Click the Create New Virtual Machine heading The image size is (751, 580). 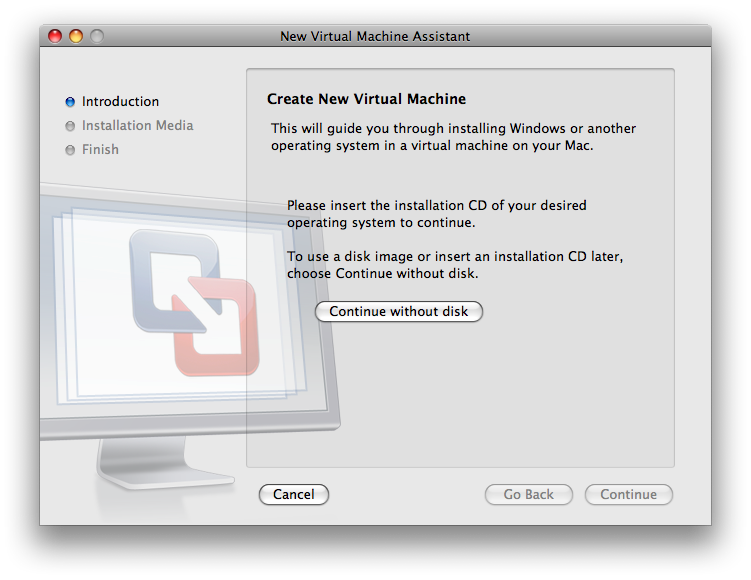click(x=366, y=99)
